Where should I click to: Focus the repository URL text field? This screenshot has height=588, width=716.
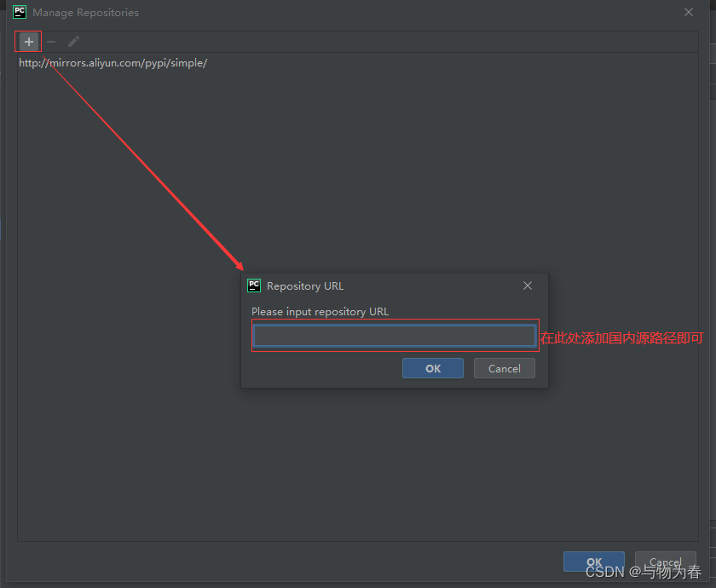[x=394, y=337]
